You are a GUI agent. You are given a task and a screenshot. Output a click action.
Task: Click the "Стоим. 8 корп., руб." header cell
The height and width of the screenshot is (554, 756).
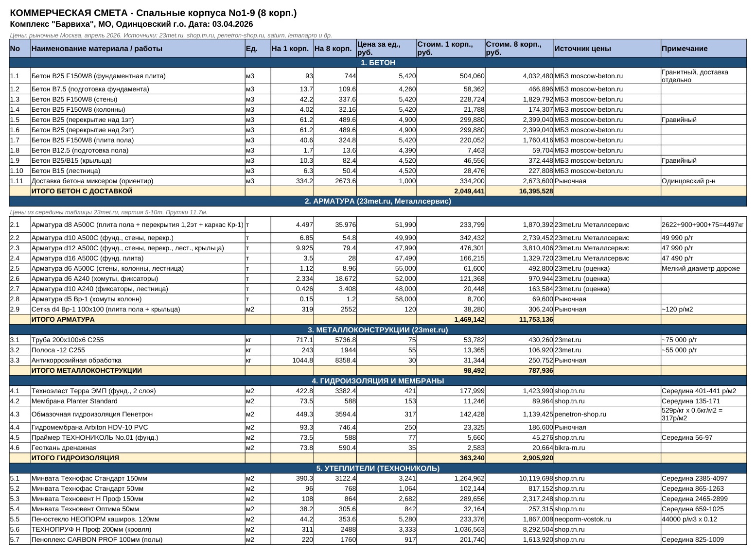click(519, 48)
